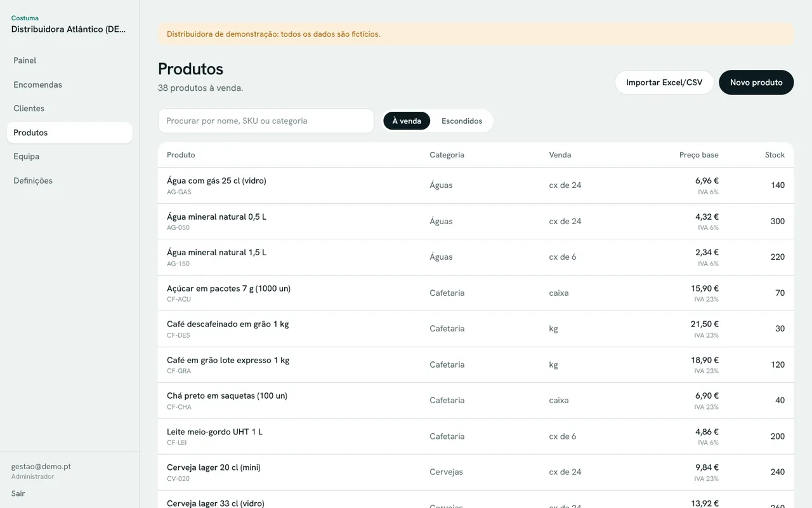Click SKU code CF-DES
The image size is (812, 508).
point(178,335)
